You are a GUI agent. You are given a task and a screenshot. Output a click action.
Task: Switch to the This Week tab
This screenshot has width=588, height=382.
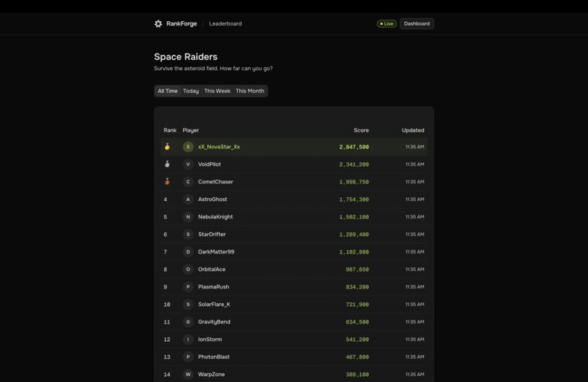pos(217,91)
